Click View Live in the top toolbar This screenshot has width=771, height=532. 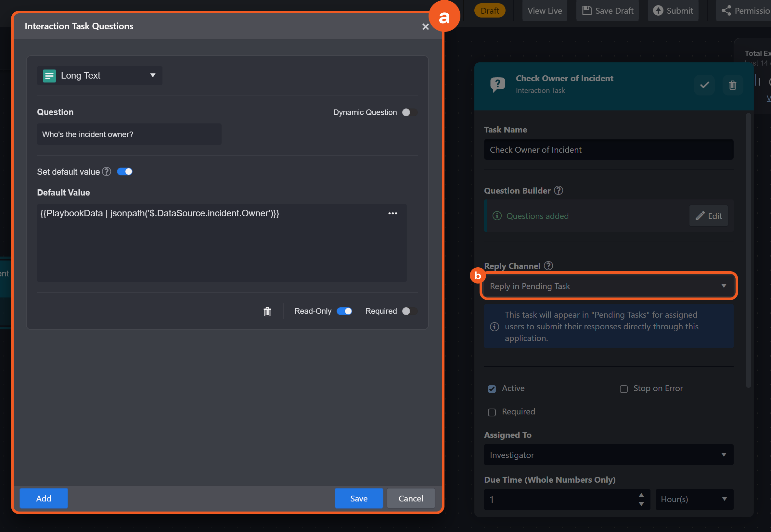point(545,11)
